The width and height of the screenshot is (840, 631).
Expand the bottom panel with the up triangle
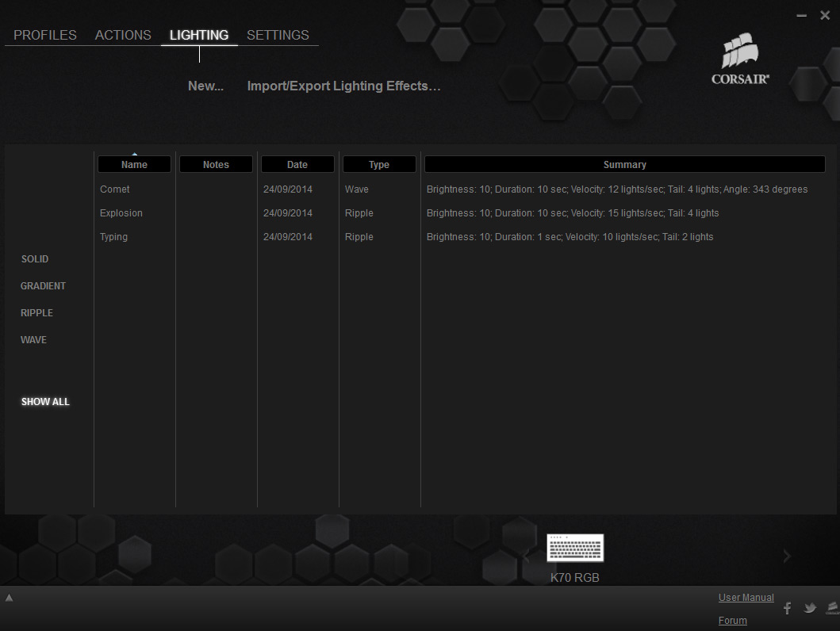coord(9,598)
